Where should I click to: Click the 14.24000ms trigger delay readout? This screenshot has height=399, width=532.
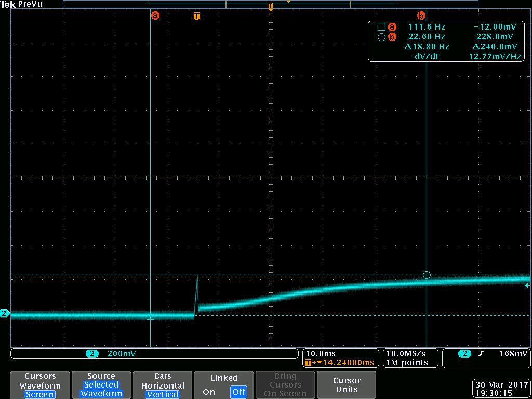pyautogui.click(x=349, y=362)
